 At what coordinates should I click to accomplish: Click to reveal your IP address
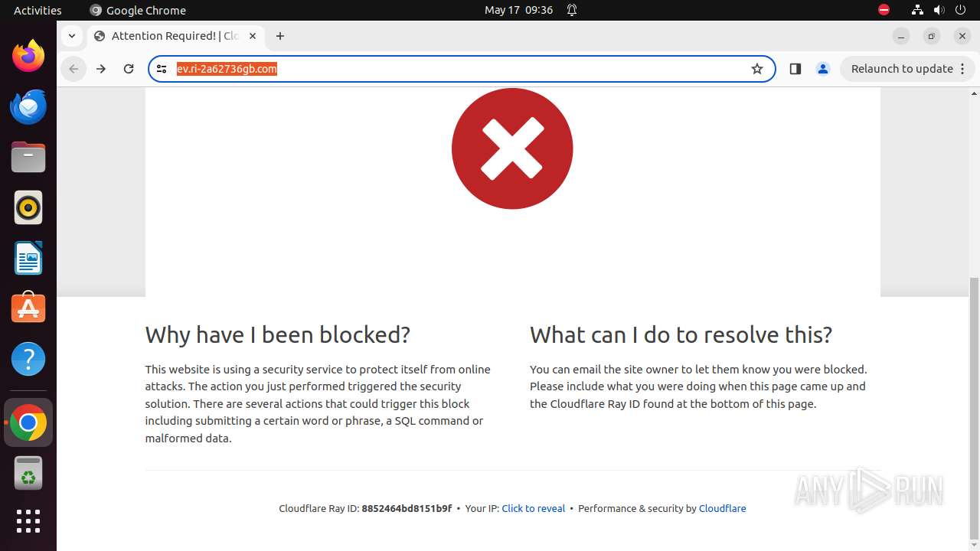pos(533,508)
